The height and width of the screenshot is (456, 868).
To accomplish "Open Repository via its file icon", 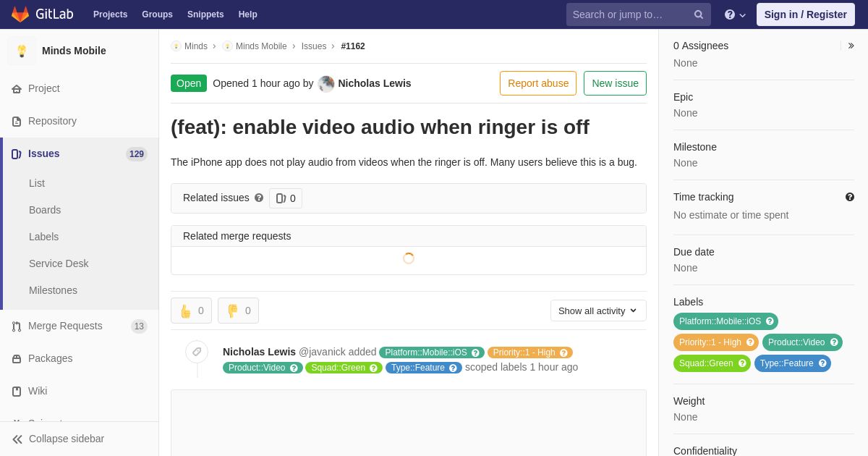I will pyautogui.click(x=17, y=122).
